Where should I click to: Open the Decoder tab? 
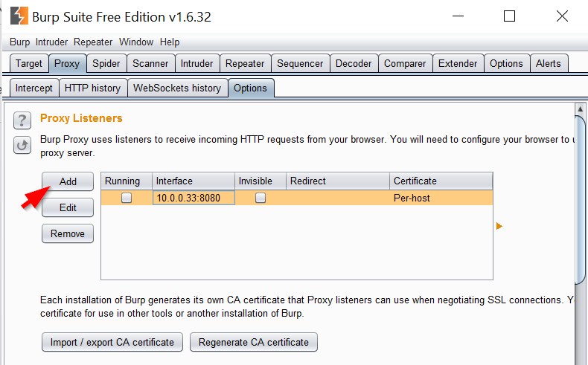click(x=354, y=64)
